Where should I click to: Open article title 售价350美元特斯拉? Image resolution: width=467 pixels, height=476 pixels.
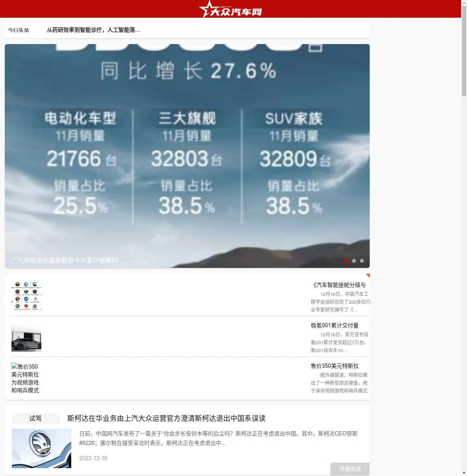click(335, 366)
